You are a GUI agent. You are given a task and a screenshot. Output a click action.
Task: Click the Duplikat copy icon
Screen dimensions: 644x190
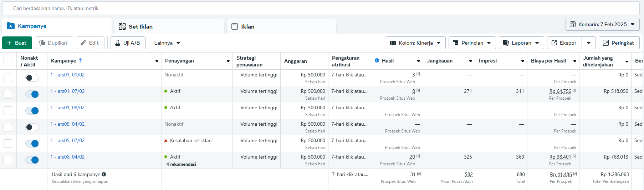pyautogui.click(x=42, y=43)
